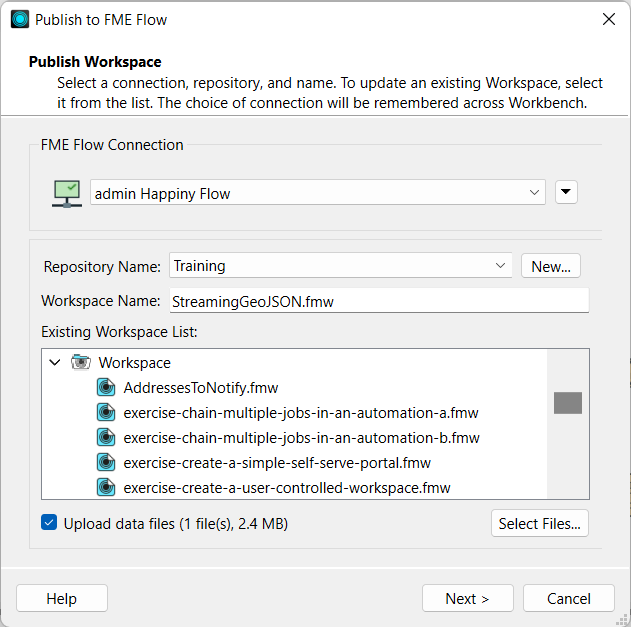
Task: Click the Next > button
Action: [x=468, y=598]
